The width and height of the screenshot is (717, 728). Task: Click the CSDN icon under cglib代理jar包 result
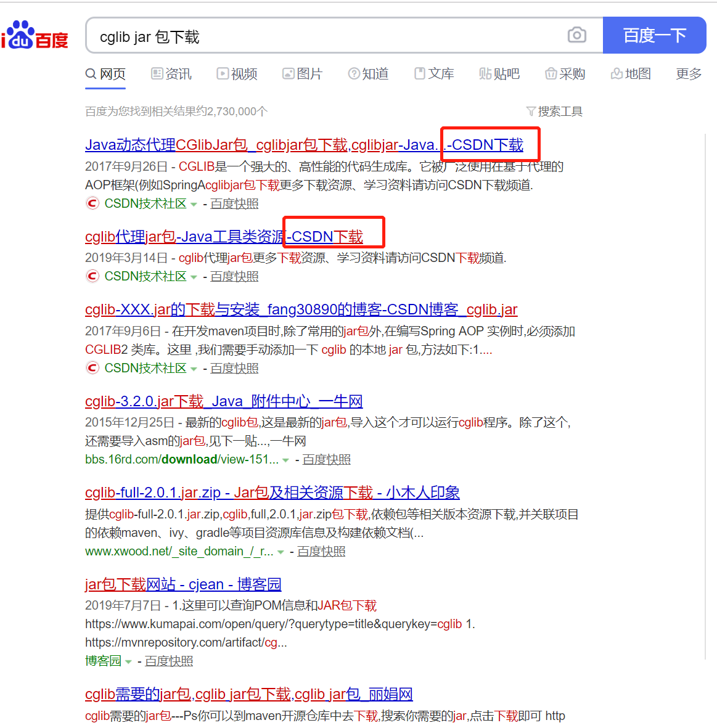[92, 276]
